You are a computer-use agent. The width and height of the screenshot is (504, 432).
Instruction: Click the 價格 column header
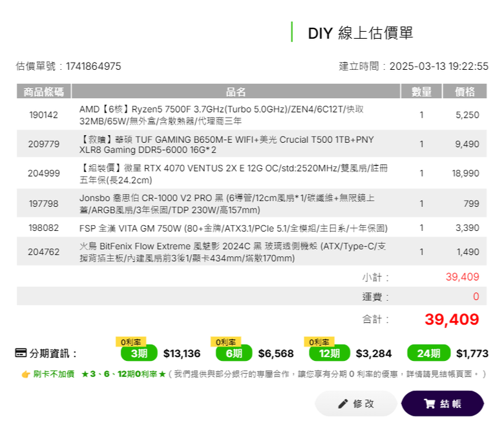[465, 92]
